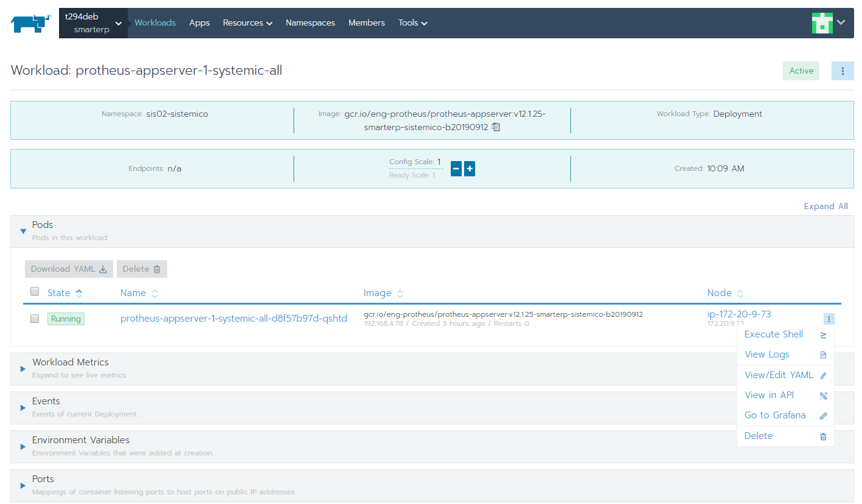Viewport: 862px width, 504px height.
Task: Click the workload title heading
Action: [x=147, y=71]
